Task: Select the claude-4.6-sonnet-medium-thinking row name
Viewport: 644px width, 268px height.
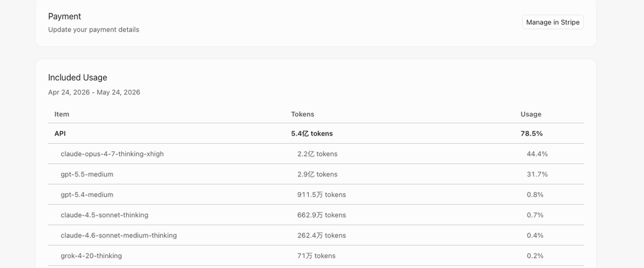Action: click(x=119, y=235)
